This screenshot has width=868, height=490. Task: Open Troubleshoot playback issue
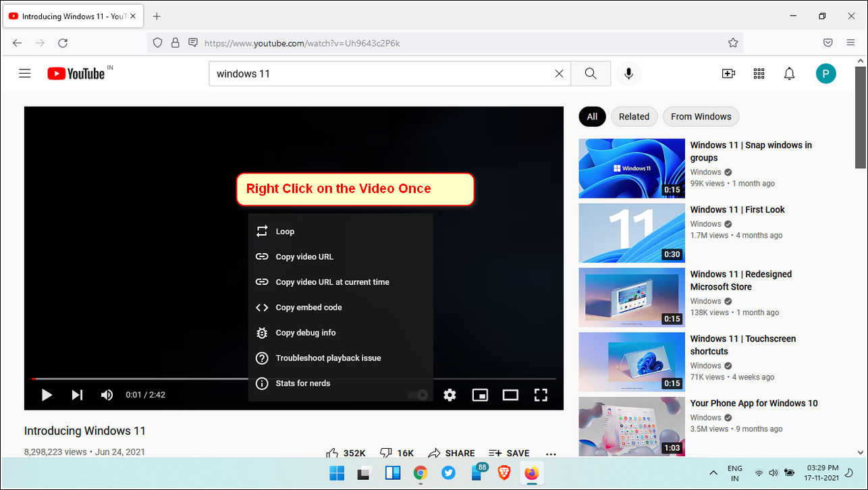(340, 358)
